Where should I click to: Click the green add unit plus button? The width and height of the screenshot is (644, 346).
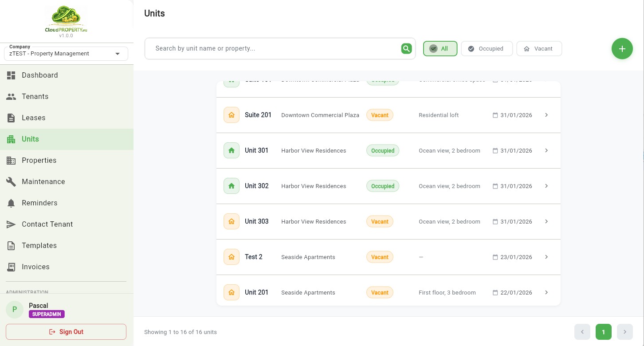[622, 49]
